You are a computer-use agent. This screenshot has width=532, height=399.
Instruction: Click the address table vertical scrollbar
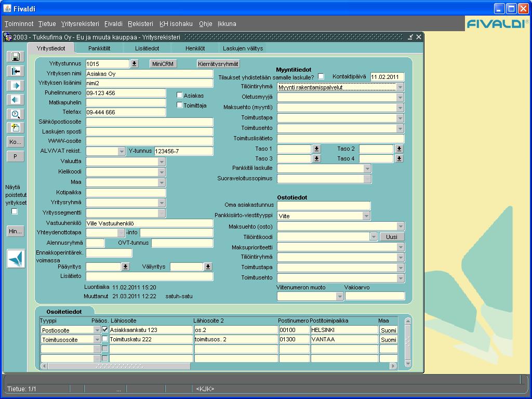[408, 342]
